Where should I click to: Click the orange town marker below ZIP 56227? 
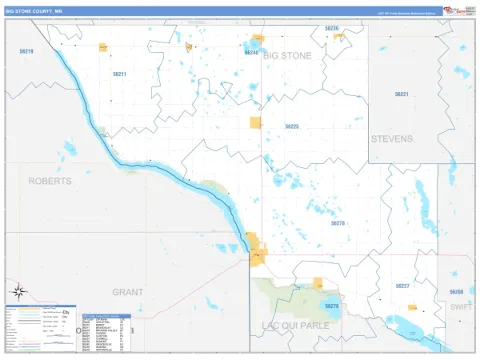click(x=412, y=307)
